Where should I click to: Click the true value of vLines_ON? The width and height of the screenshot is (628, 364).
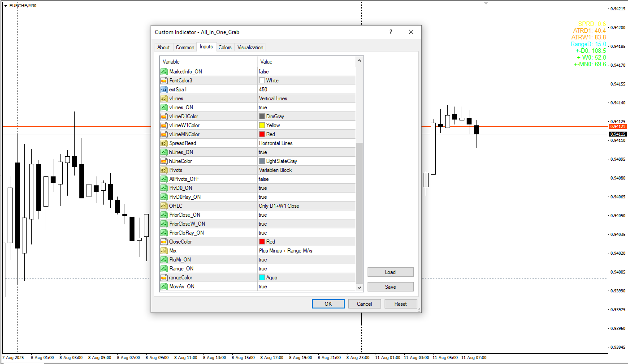[x=263, y=107]
